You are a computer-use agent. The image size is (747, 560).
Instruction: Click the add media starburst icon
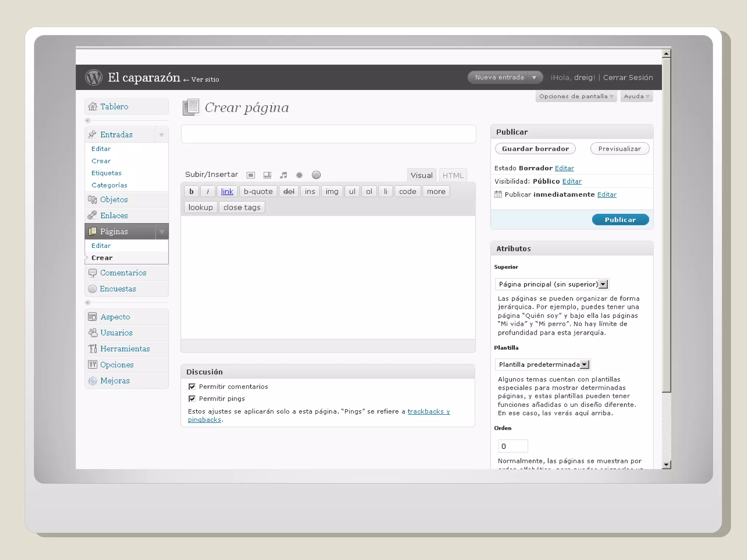299,175
